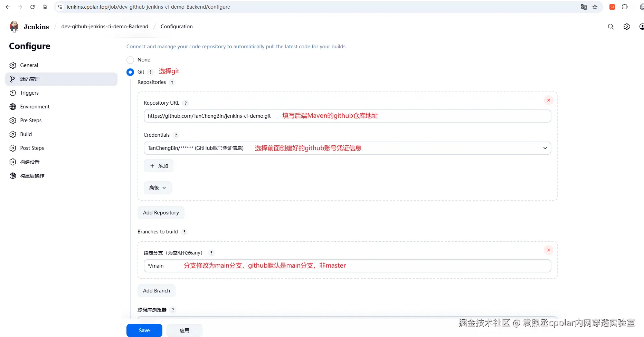
Task: Open the Jenkins search icon
Action: (x=611, y=27)
